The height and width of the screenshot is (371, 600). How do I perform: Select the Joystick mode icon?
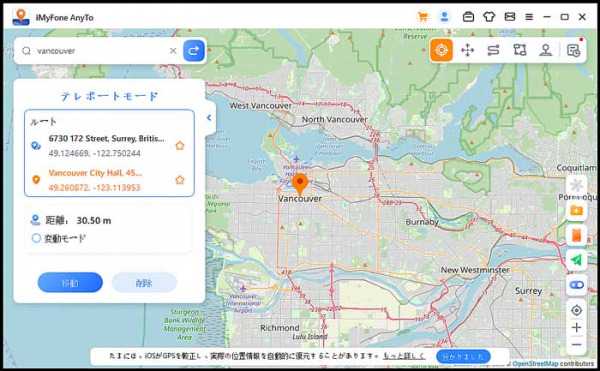point(546,50)
